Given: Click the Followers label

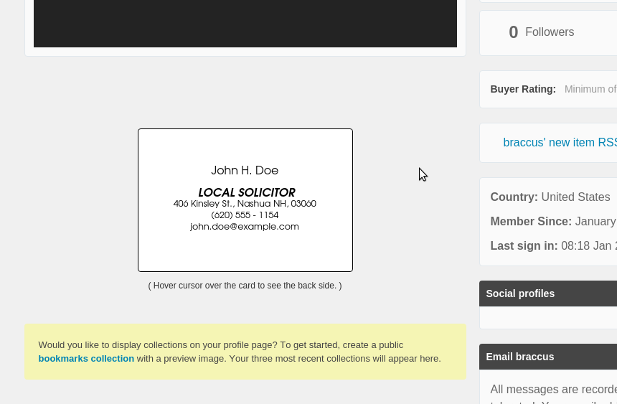Looking at the screenshot, I should coord(549,32).
